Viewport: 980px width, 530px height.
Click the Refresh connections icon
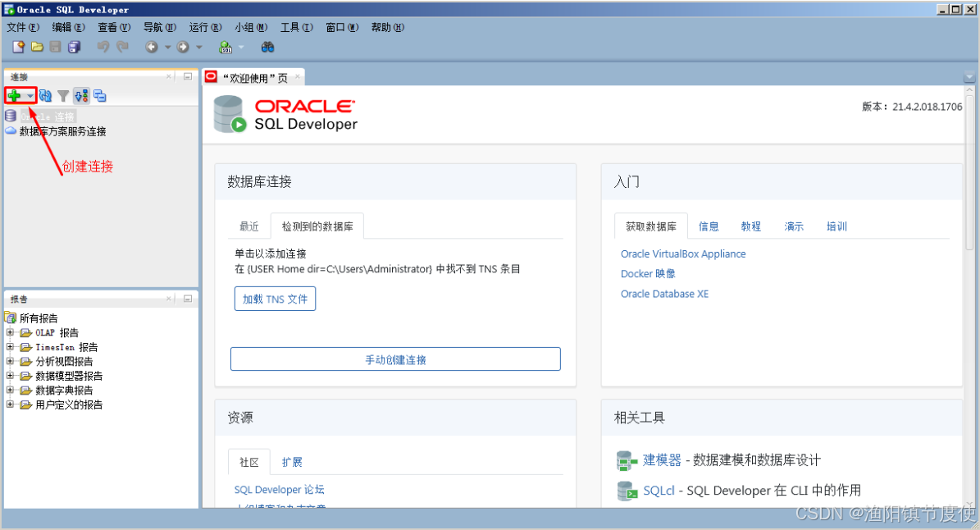coord(45,96)
